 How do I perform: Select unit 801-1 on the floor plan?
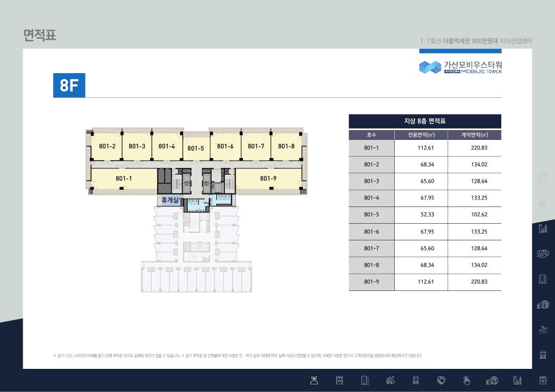[124, 178]
